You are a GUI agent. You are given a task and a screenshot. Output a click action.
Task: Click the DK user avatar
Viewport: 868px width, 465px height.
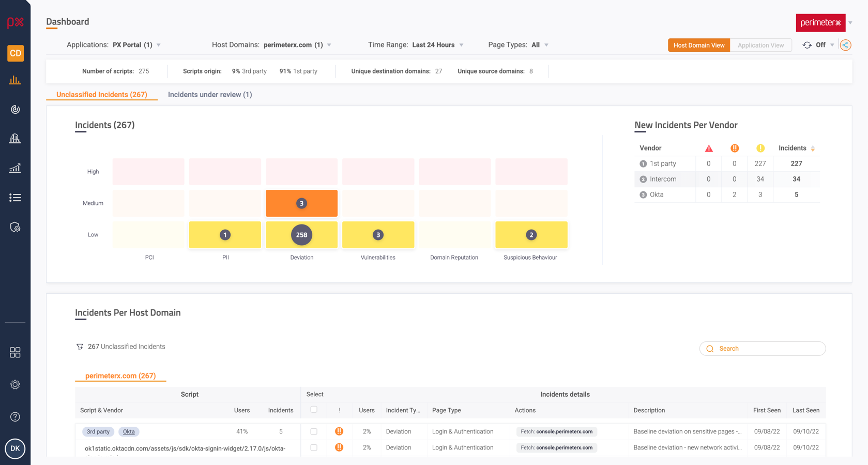tap(15, 448)
